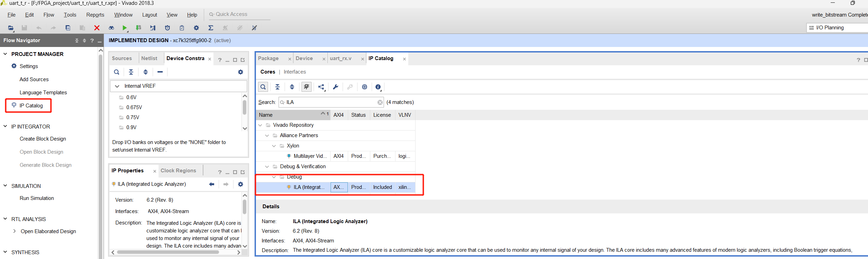
Task: Clear the ILA search field
Action: point(380,103)
